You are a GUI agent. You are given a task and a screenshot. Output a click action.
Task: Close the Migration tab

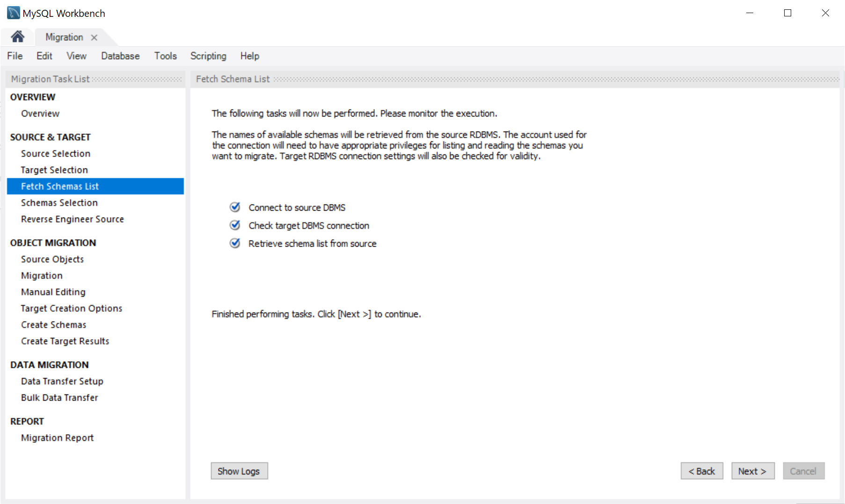pyautogui.click(x=94, y=37)
